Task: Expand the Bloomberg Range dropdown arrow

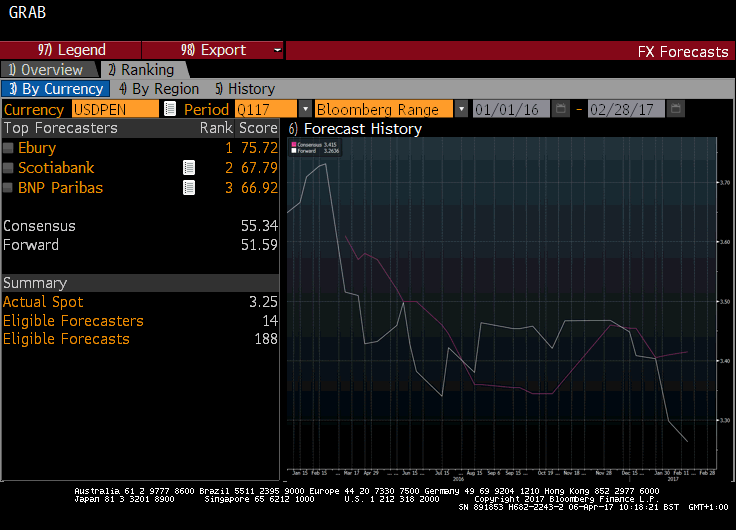Action: tap(461, 109)
